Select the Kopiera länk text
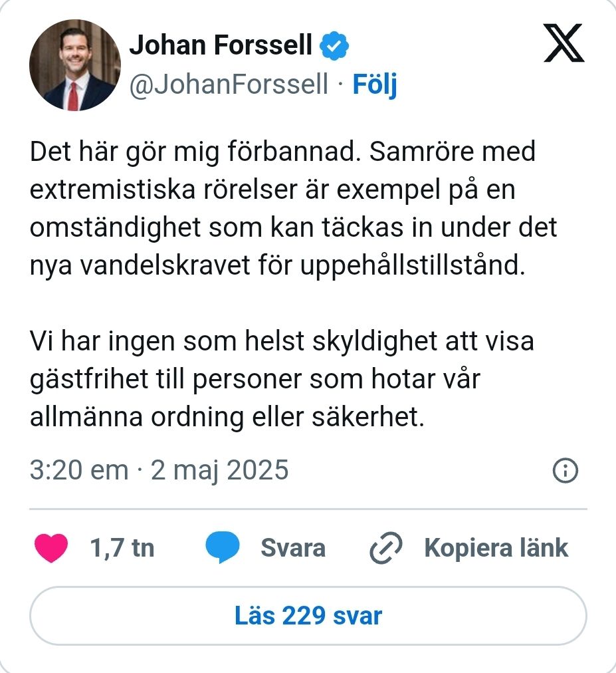616x673 pixels. tap(496, 549)
